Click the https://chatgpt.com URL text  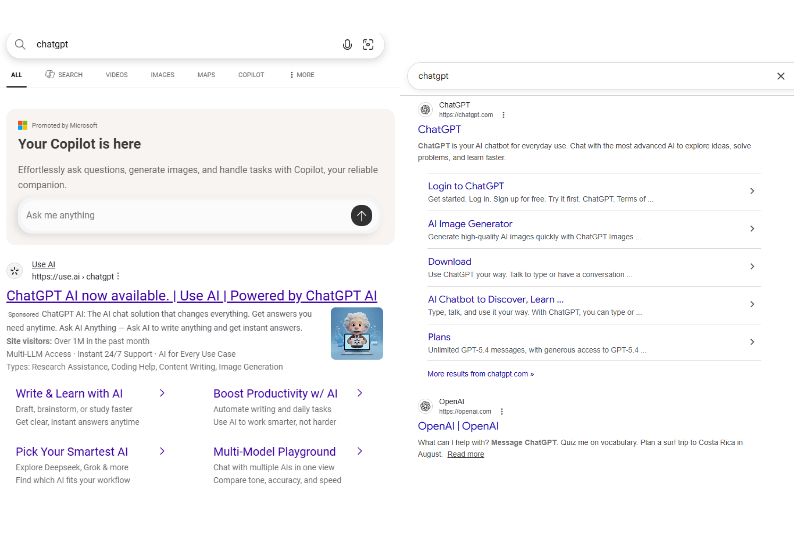click(x=466, y=115)
